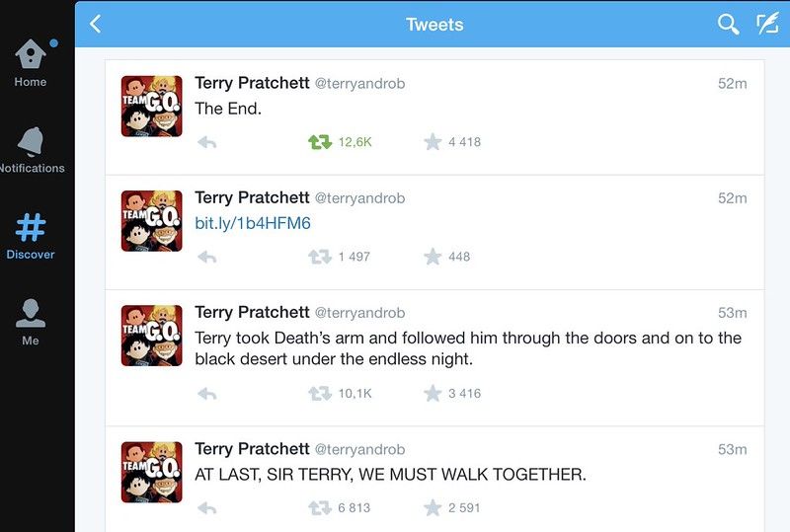Open @terryandrob handle on the last tweet
790x532 pixels.
pyautogui.click(x=359, y=449)
